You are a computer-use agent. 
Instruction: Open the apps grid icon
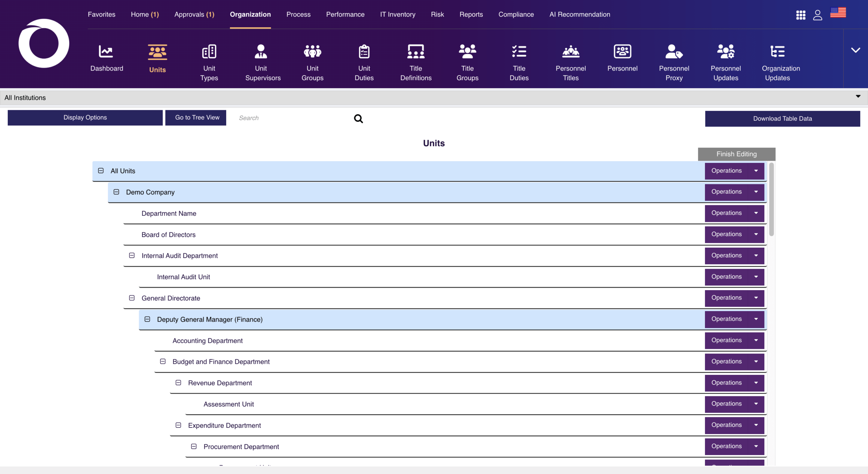click(x=801, y=15)
